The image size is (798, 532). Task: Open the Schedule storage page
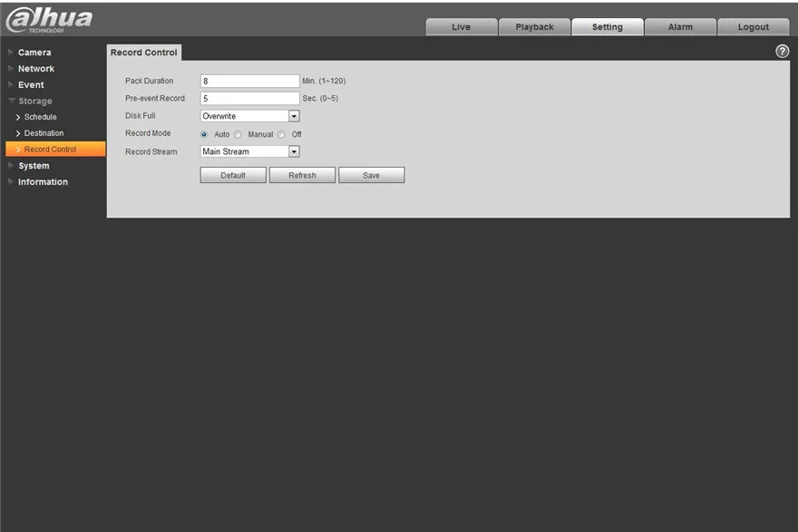tap(40, 117)
